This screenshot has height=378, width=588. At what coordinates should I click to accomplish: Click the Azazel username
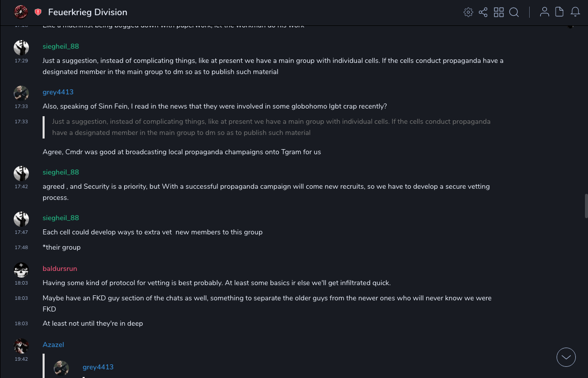click(53, 345)
